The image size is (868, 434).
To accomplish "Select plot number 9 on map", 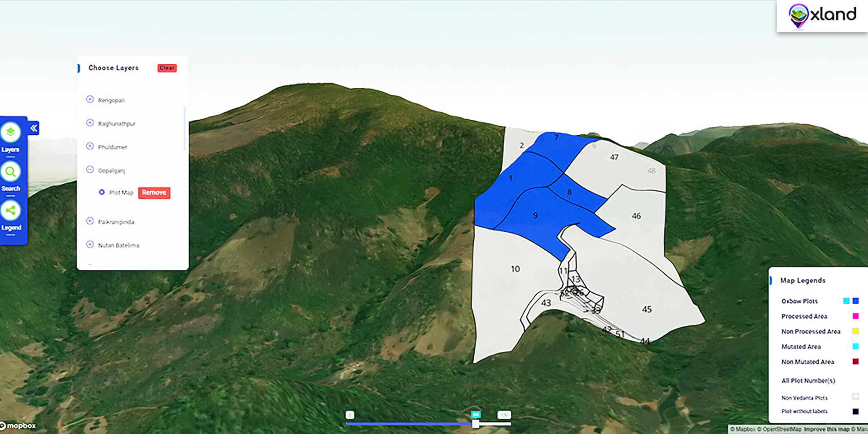I will coord(535,216).
